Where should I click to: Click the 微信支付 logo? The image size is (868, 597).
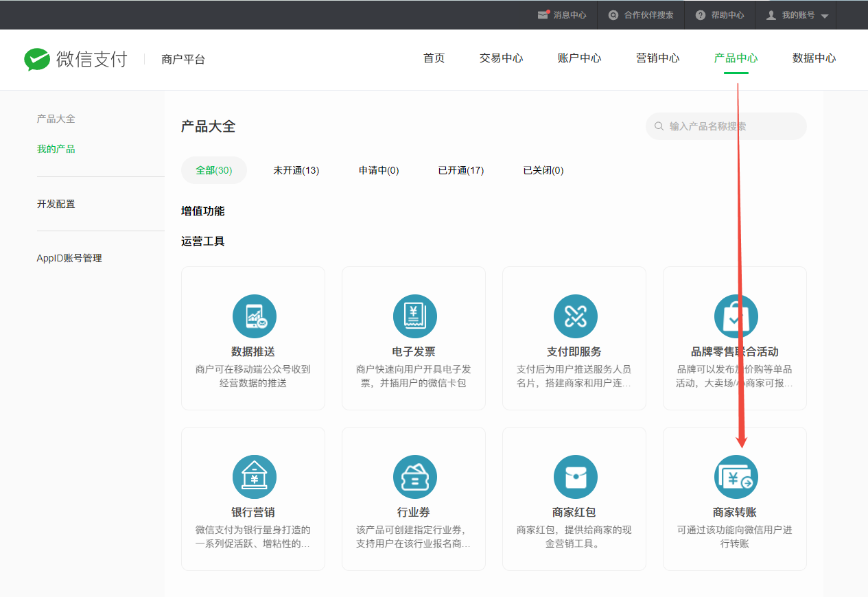pos(75,59)
